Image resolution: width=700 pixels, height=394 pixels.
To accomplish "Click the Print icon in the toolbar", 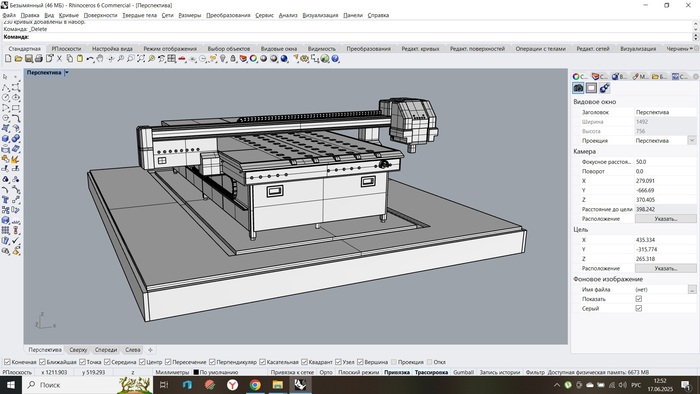I will point(39,58).
